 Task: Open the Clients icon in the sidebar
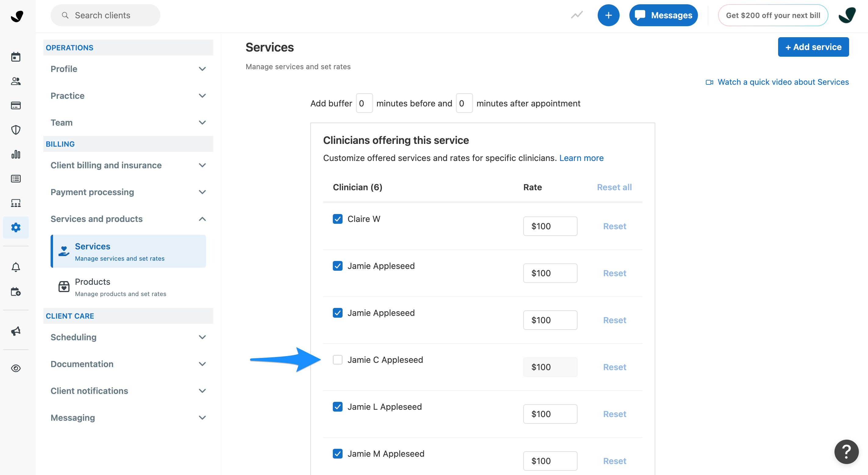tap(16, 81)
